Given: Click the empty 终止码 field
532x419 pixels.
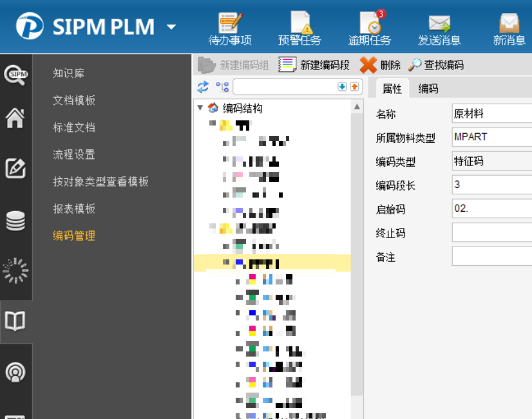Looking at the screenshot, I should click(492, 232).
